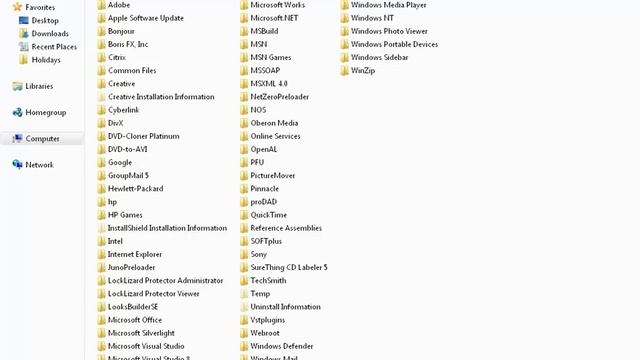The height and width of the screenshot is (360, 640).
Task: Open Downloads from the Favorites list
Action: click(x=50, y=33)
